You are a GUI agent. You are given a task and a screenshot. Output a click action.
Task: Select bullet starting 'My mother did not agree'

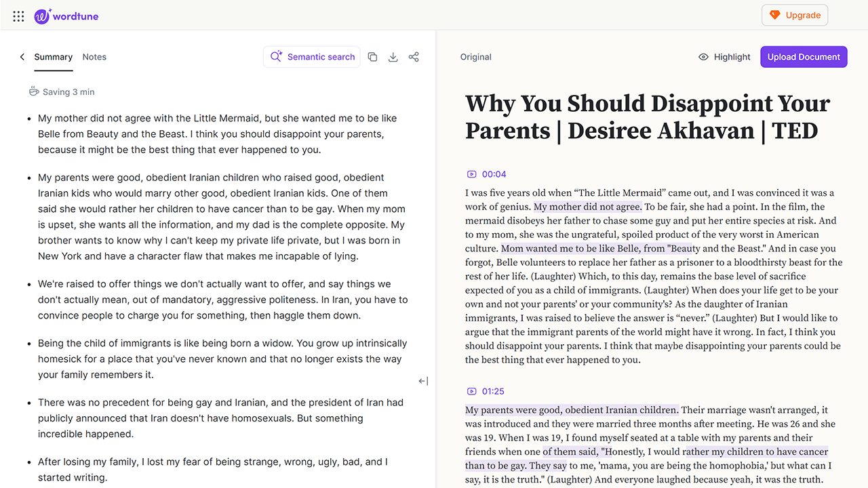tap(217, 134)
